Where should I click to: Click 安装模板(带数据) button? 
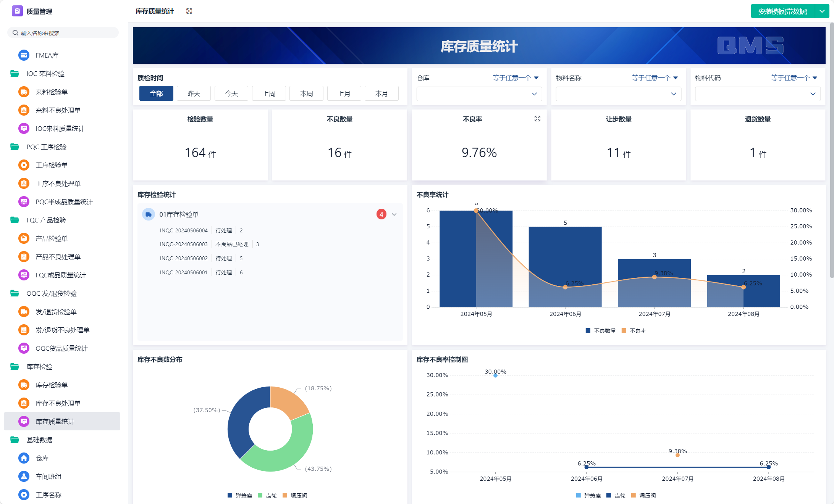pyautogui.click(x=782, y=11)
